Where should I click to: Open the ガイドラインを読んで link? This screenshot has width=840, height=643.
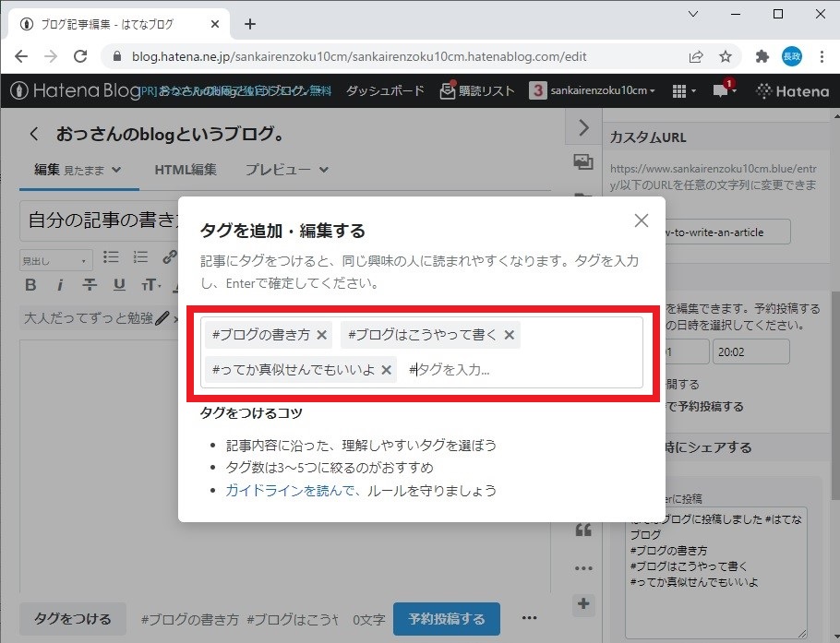pos(289,491)
